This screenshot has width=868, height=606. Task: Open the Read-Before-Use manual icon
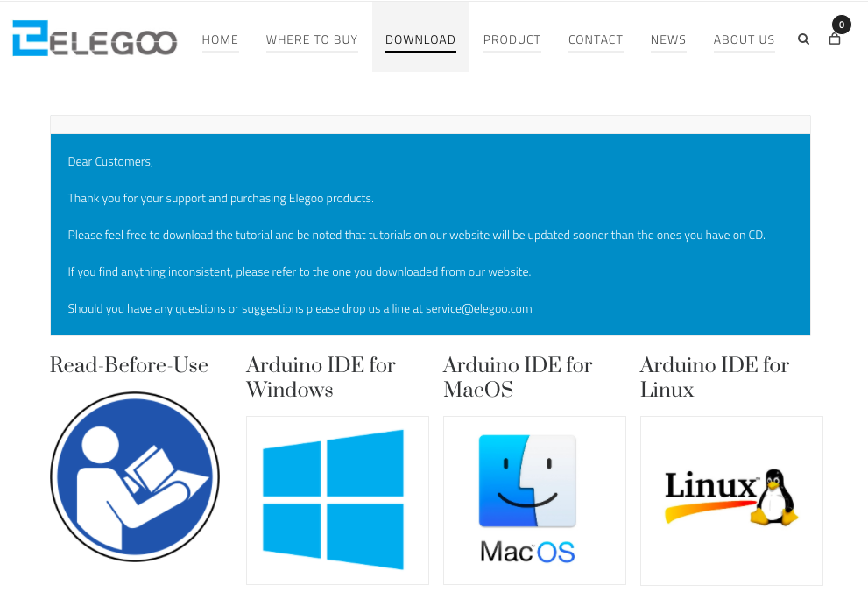coord(135,476)
